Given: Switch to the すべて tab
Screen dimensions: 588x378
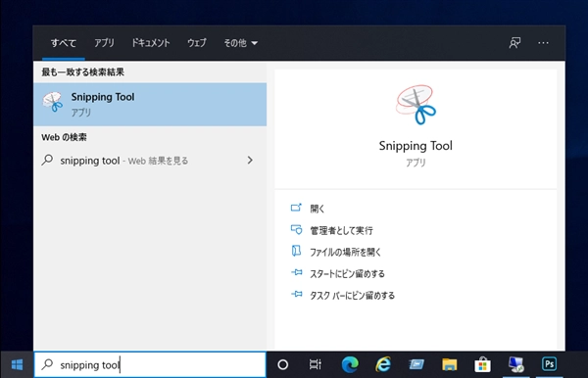Looking at the screenshot, I should tap(64, 43).
